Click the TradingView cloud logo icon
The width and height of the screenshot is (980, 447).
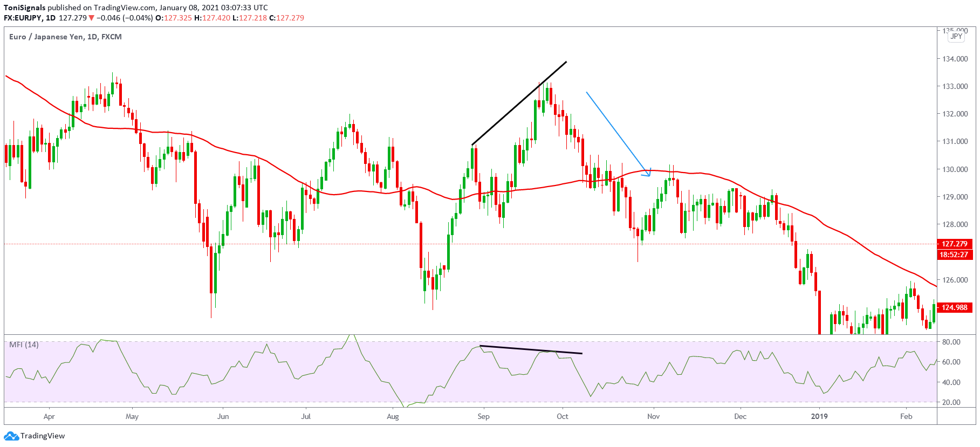click(x=11, y=436)
